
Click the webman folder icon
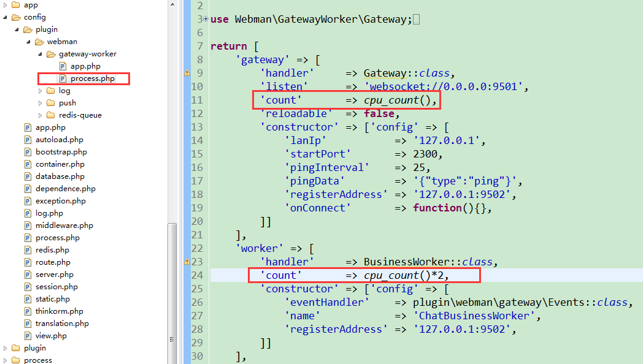tap(39, 42)
